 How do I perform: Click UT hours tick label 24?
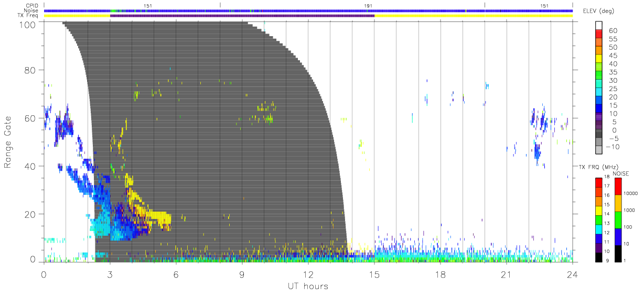[x=572, y=274]
